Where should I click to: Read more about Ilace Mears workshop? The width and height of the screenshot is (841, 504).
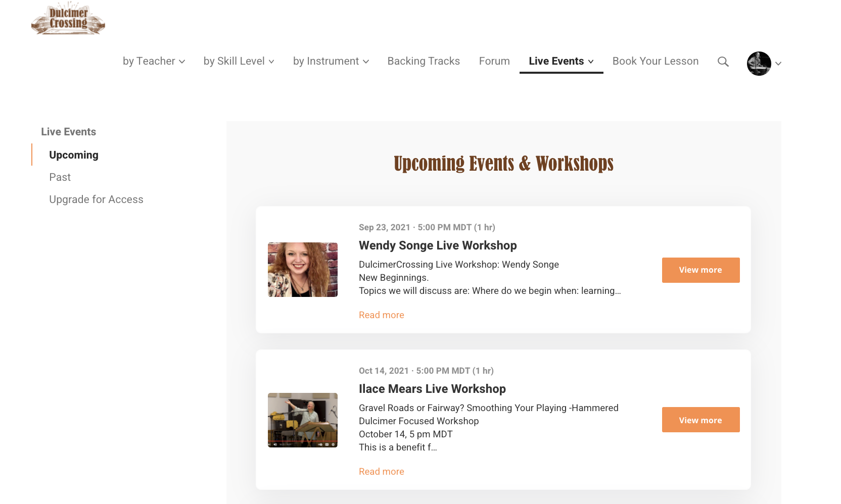(381, 472)
